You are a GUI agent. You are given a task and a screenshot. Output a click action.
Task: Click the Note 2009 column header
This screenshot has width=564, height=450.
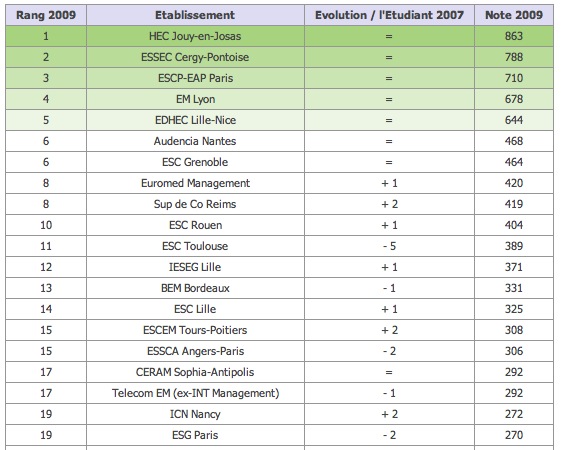pos(514,15)
